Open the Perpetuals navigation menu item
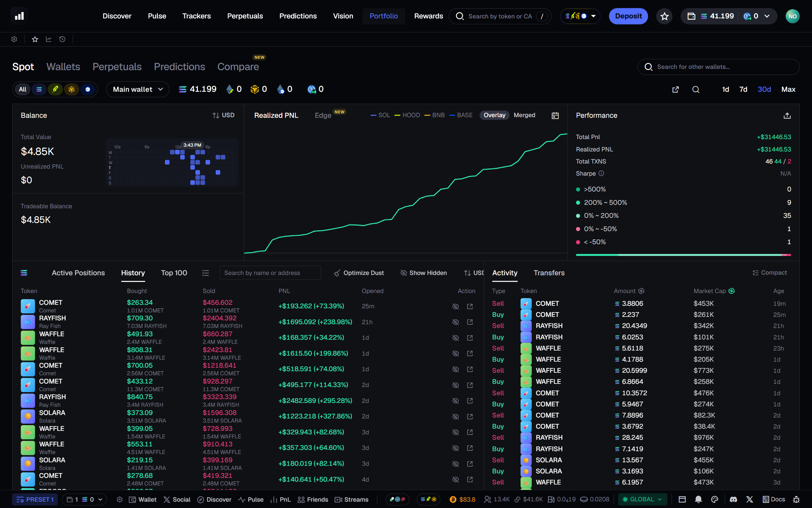This screenshot has height=508, width=812. pyautogui.click(x=245, y=16)
